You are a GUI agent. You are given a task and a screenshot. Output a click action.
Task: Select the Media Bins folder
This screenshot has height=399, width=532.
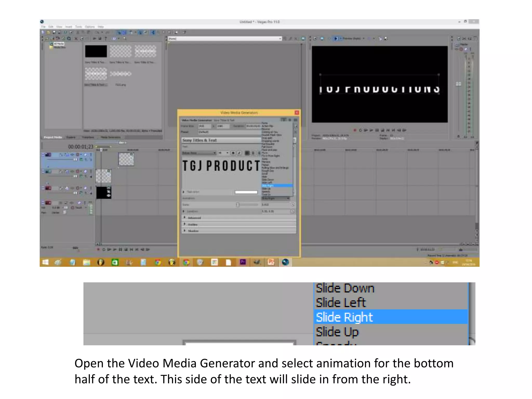point(59,47)
